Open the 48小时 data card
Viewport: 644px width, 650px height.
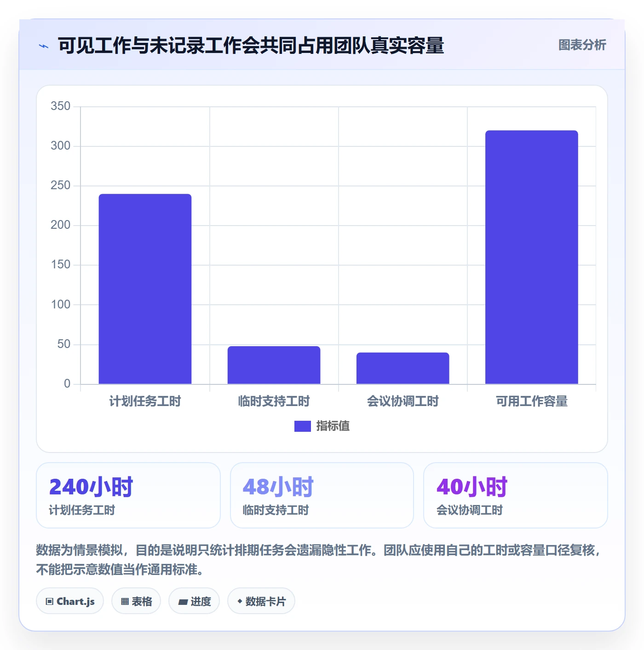tap(322, 495)
